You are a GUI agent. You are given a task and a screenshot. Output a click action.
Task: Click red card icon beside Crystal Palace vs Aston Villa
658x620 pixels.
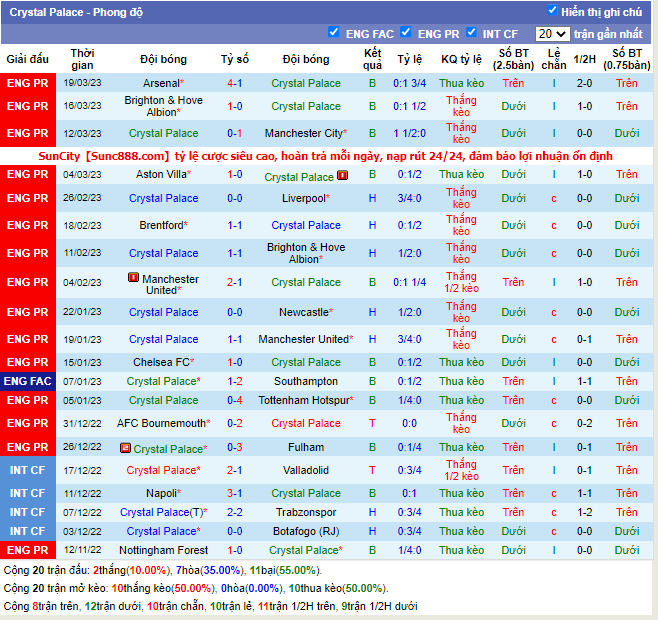[x=342, y=176]
